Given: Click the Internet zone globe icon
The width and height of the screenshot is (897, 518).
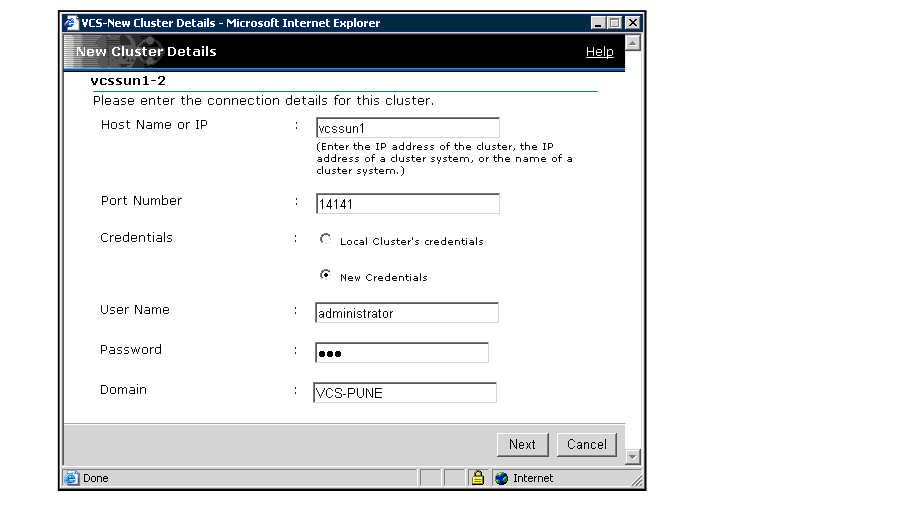Looking at the screenshot, I should click(x=502, y=478).
